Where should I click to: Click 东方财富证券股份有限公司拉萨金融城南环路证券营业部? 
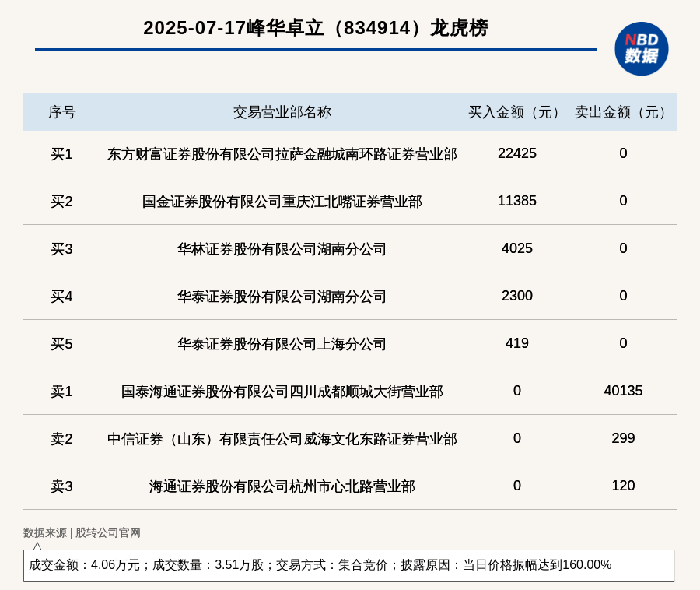pos(282,154)
